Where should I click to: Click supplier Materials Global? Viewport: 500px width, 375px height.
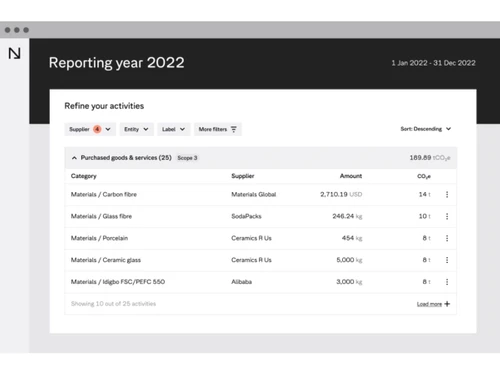[254, 194]
